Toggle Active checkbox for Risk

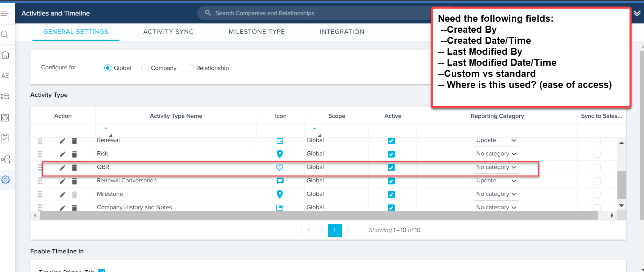click(391, 154)
